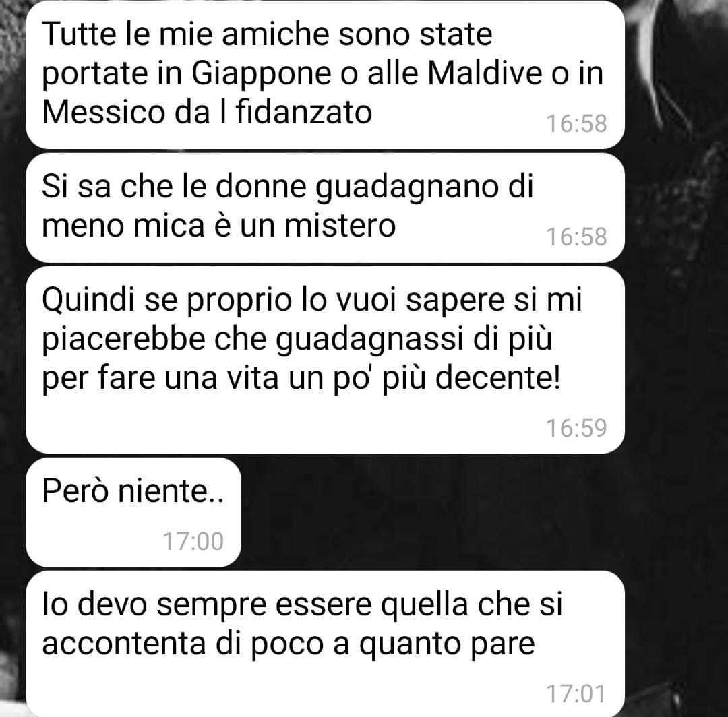Viewport: 728px width, 717px height.
Task: Click the 17:01 timestamp on the last message
Action: point(576,694)
